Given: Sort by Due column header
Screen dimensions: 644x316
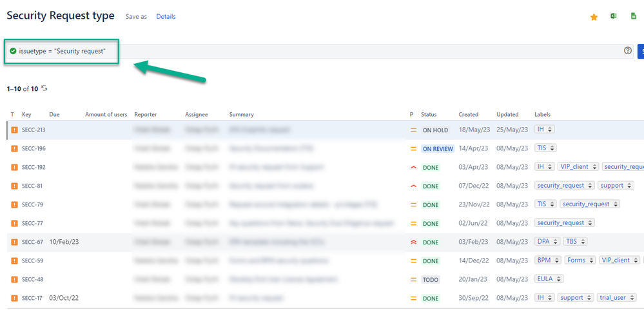Looking at the screenshot, I should coord(54,115).
